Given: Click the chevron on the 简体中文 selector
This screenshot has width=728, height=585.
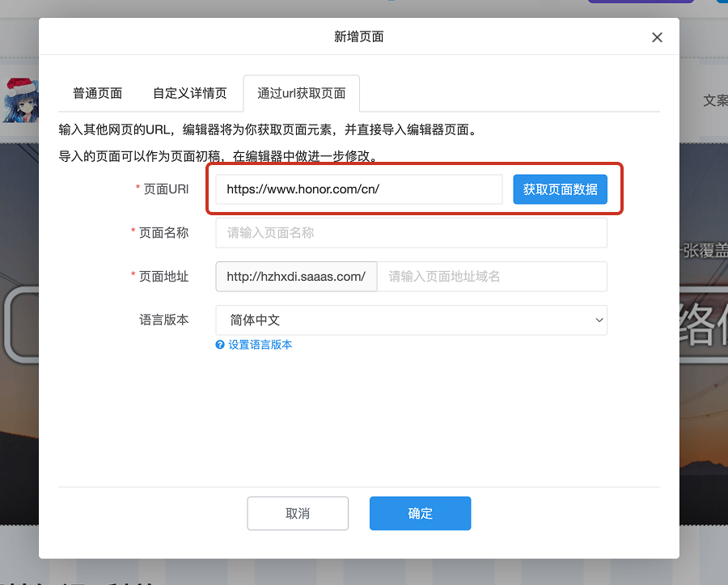Looking at the screenshot, I should 599,320.
